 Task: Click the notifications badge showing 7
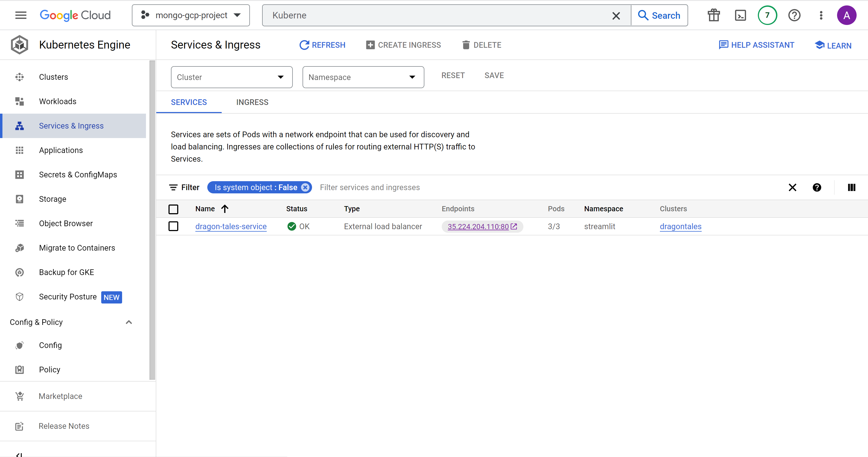tap(767, 15)
